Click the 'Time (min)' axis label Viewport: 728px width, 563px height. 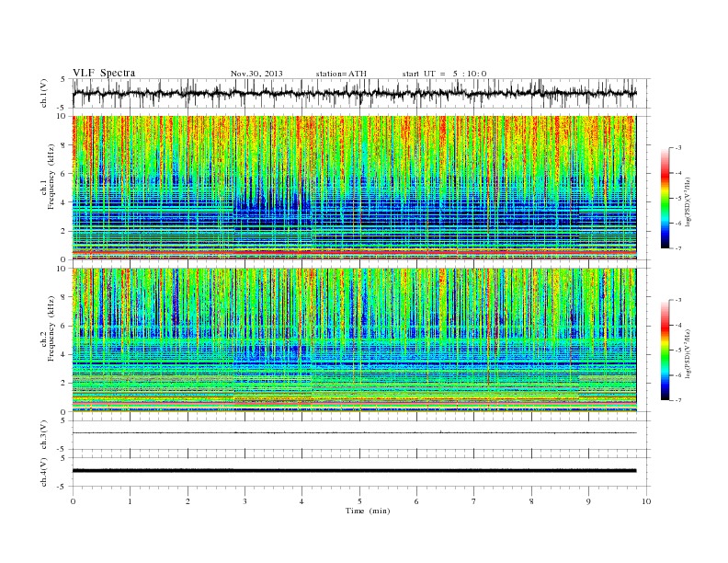click(x=368, y=511)
